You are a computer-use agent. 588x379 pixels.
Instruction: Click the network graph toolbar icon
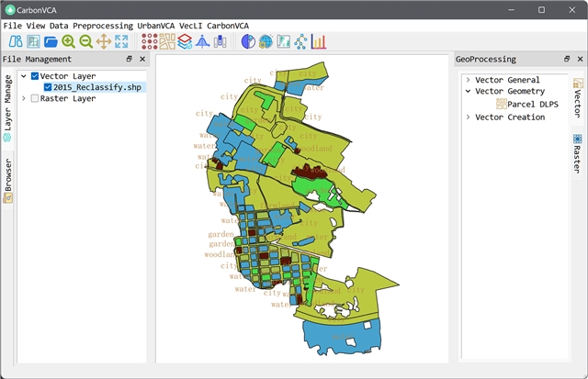300,41
